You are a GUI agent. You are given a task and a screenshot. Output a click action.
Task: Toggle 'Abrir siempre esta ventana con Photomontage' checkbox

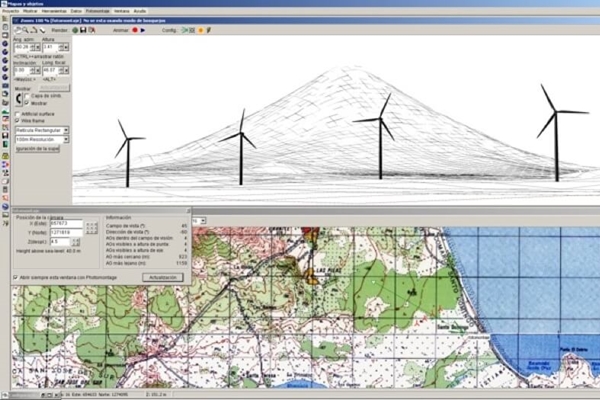pos(17,276)
